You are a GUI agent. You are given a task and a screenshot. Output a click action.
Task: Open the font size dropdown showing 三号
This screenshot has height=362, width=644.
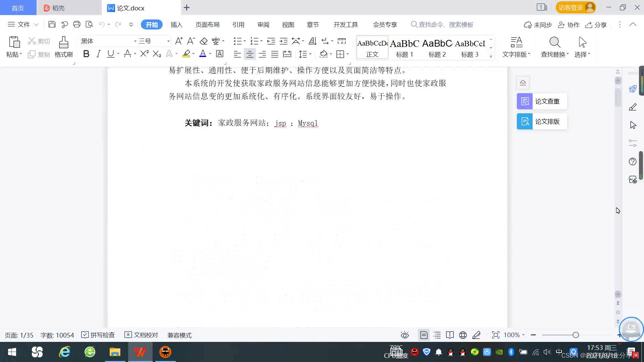[x=168, y=41]
